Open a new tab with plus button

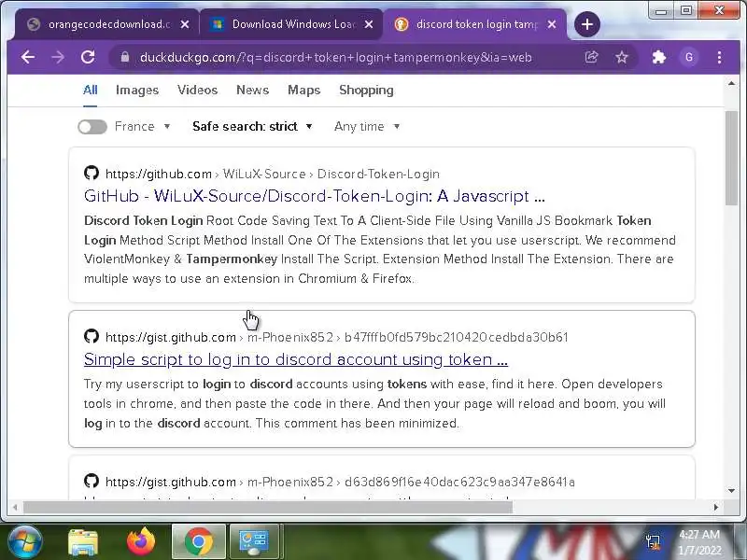[x=587, y=24]
